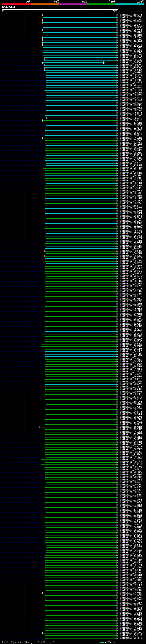The height and width of the screenshot is (644, 146).
Task: Click the red ~20% identity legend segment
Action: click(16, 4)
